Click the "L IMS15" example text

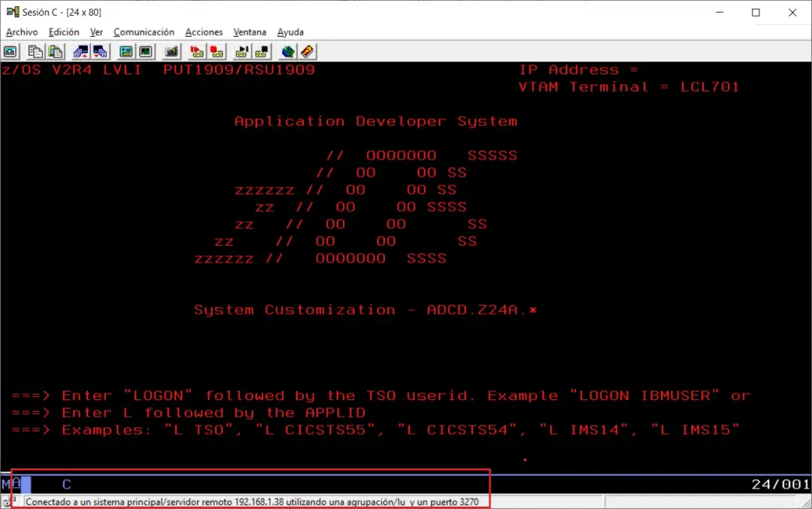click(695, 430)
